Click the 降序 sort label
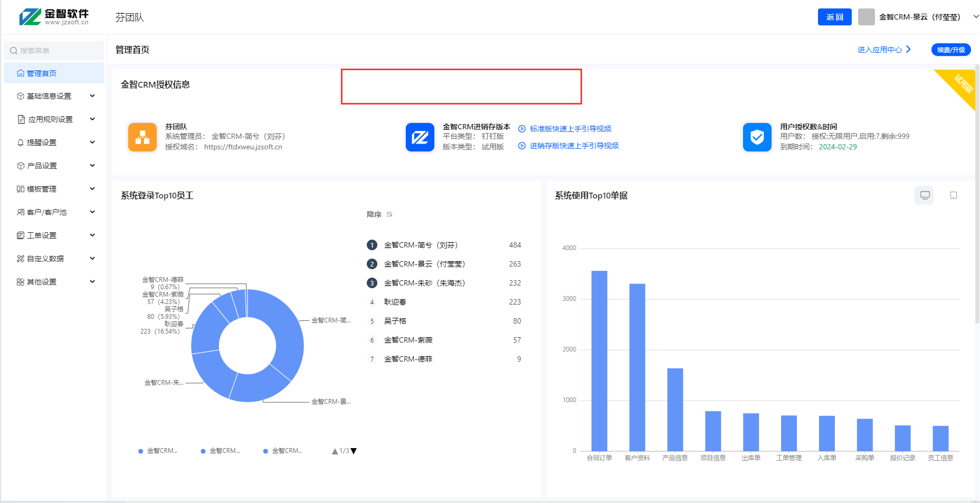This screenshot has width=980, height=503. pyautogui.click(x=374, y=214)
